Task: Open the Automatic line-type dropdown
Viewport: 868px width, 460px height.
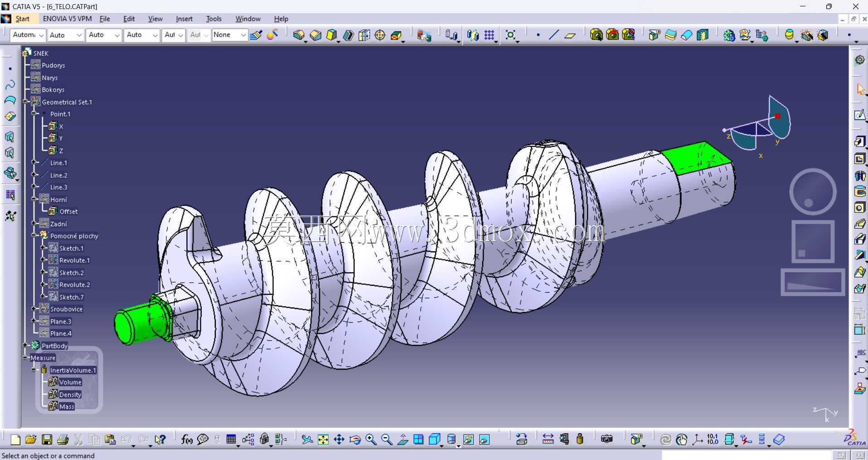Action: pyautogui.click(x=28, y=35)
